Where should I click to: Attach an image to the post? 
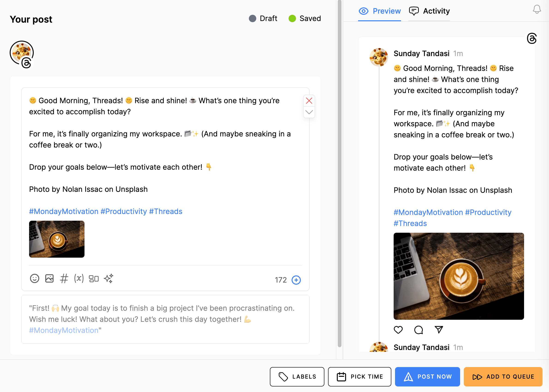pos(49,278)
